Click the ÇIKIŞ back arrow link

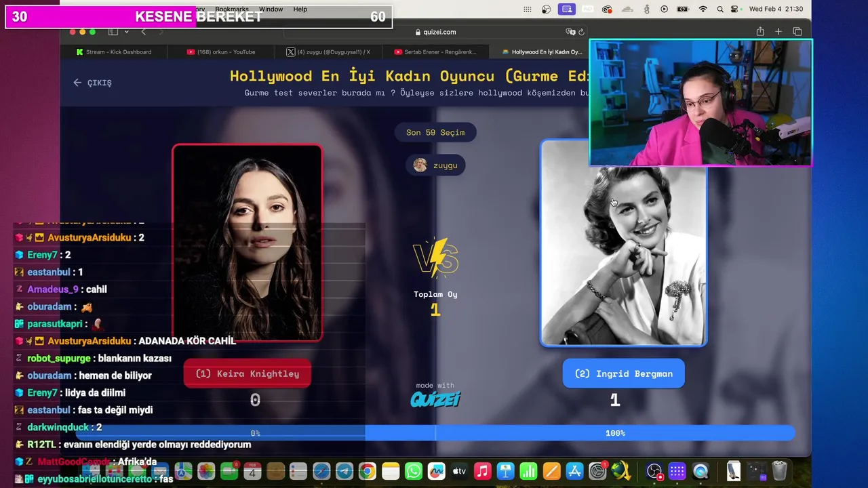[x=92, y=83]
